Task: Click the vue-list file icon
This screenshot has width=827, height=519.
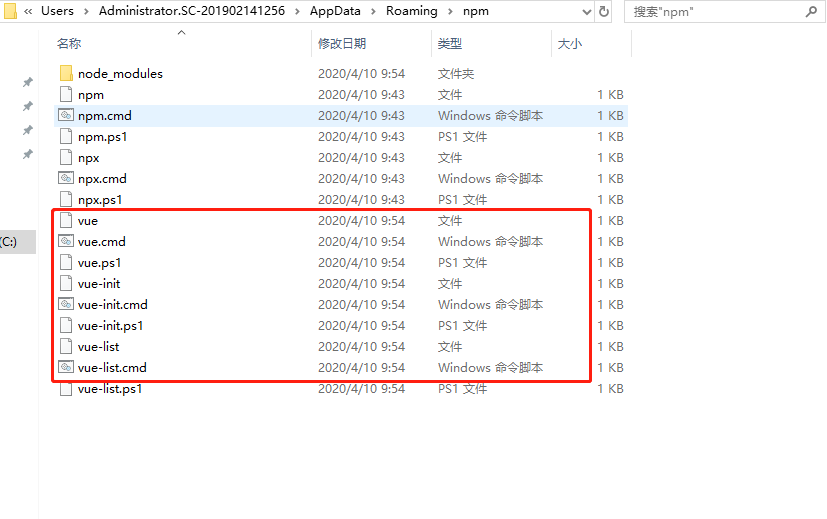Action: click(66, 347)
